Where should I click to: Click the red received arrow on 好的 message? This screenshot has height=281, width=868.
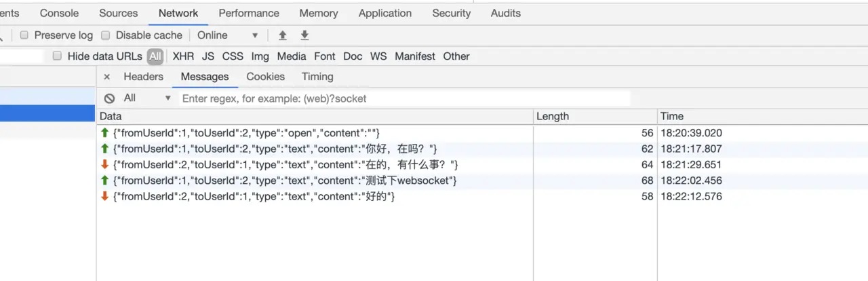[104, 197]
